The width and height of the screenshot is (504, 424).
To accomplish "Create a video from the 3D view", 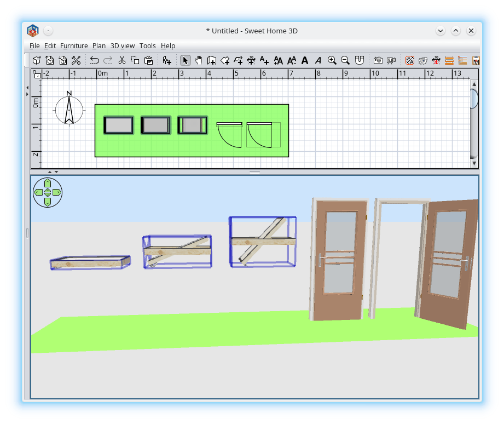I will point(391,60).
